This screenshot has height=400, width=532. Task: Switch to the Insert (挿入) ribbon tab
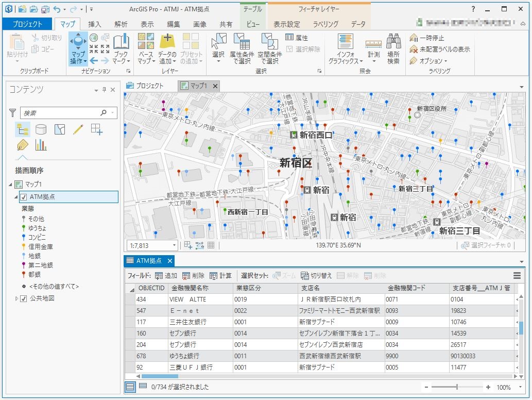[94, 24]
